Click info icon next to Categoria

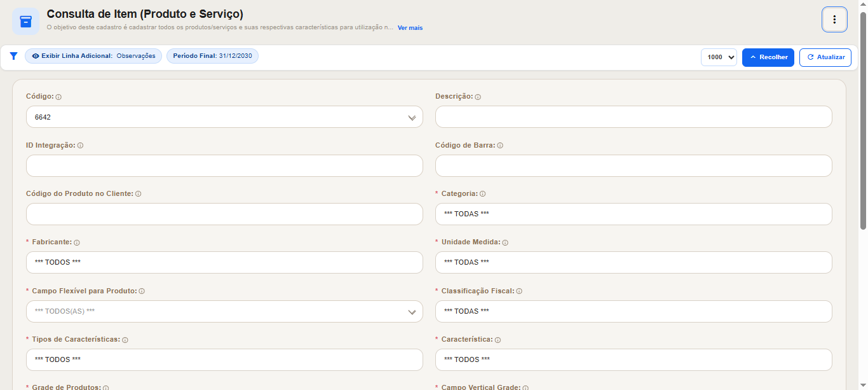pyautogui.click(x=482, y=194)
